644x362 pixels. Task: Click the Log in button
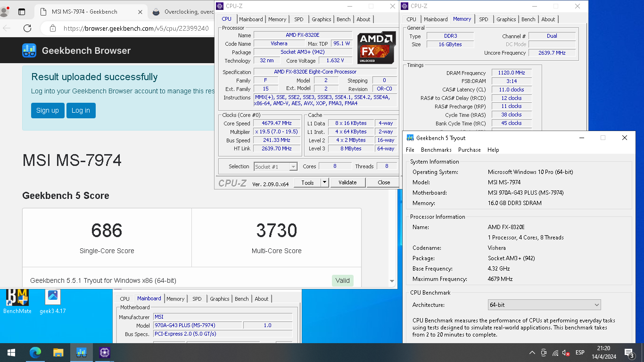(81, 110)
